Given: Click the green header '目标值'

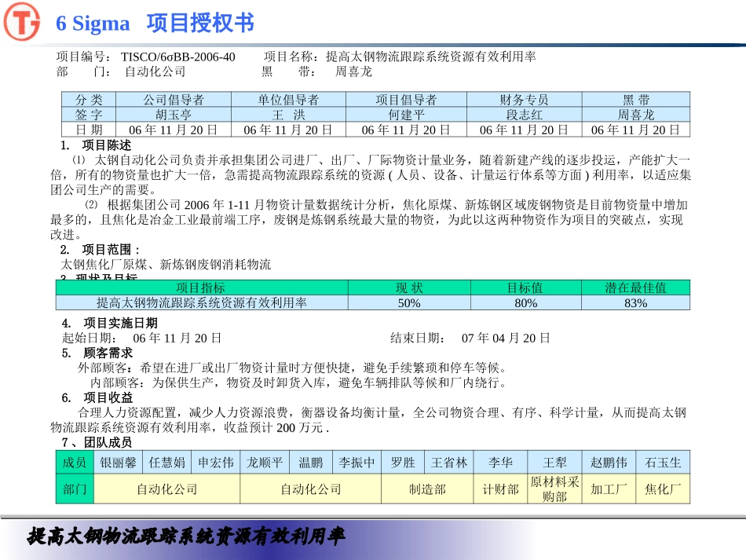Looking at the screenshot, I should point(525,287).
